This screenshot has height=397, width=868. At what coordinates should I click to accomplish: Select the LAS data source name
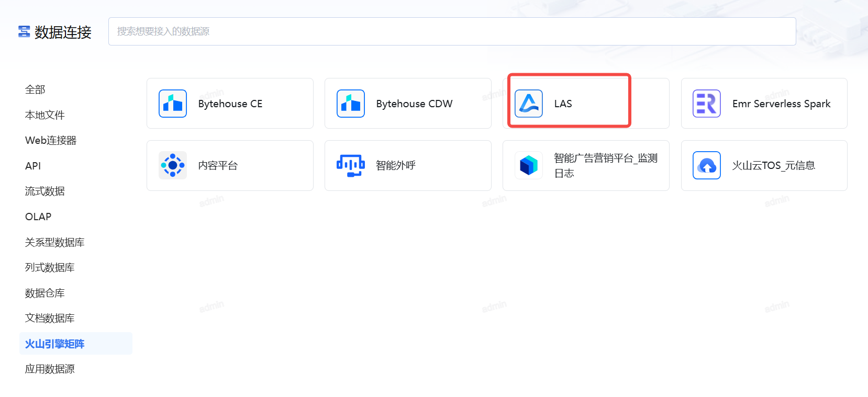(563, 104)
